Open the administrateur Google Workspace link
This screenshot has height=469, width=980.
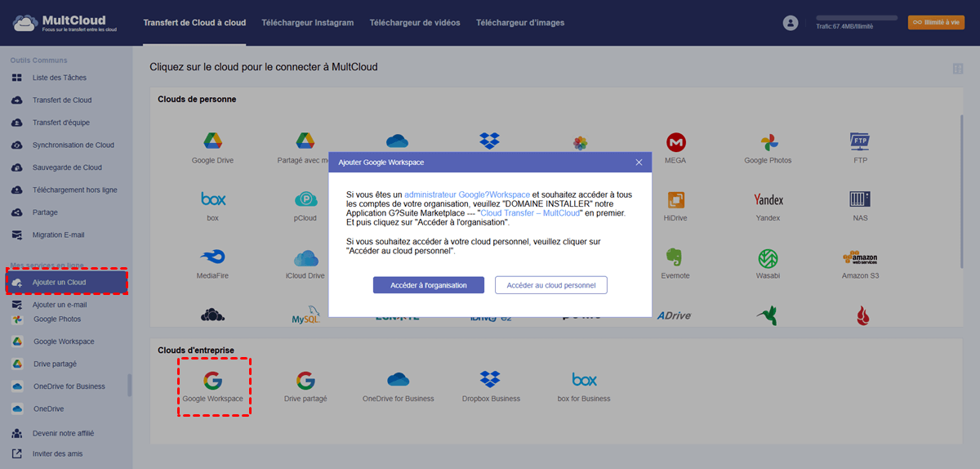point(467,194)
